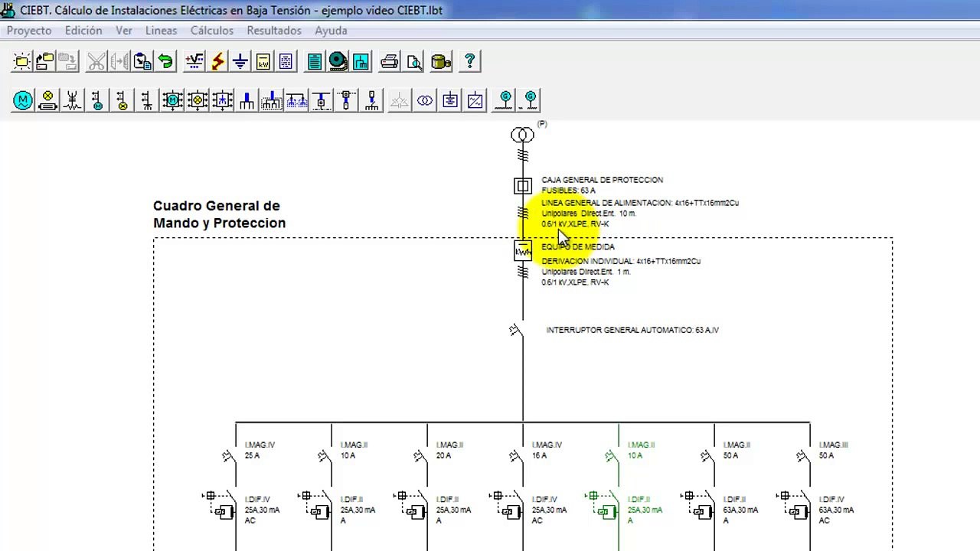
Task: Click the inverter converter box icon
Action: pos(475,100)
